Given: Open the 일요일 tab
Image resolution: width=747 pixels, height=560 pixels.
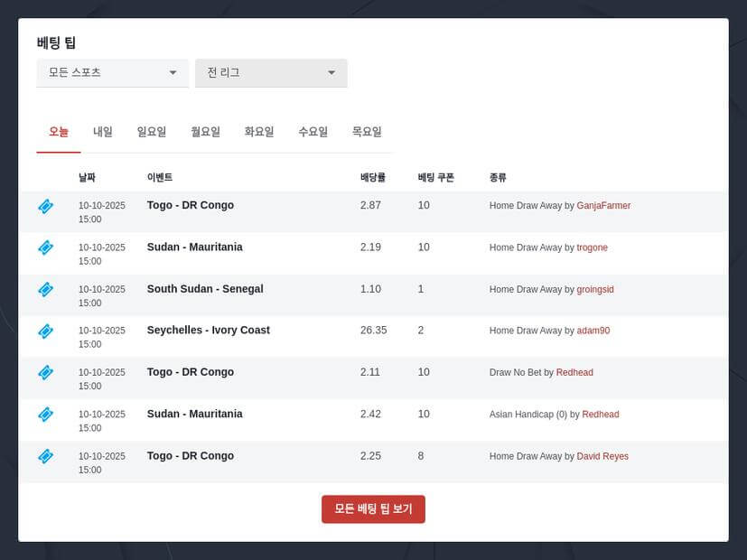Looking at the screenshot, I should (153, 131).
